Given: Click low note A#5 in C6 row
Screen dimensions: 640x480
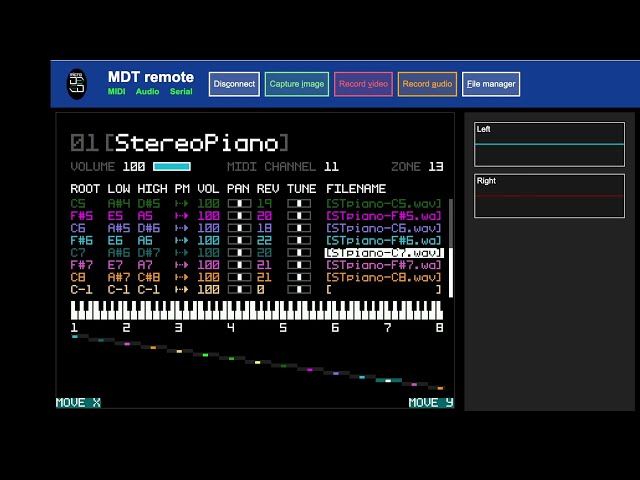Looking at the screenshot, I should (x=119, y=228).
